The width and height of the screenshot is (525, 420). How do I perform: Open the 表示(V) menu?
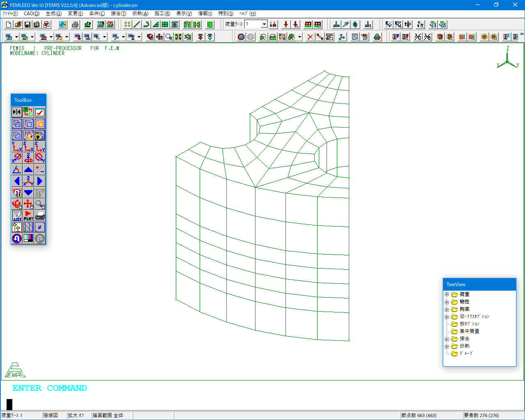click(184, 14)
